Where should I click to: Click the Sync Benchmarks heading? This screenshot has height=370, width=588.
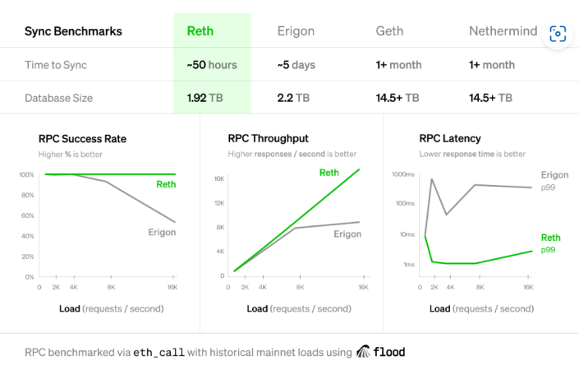[x=74, y=31]
